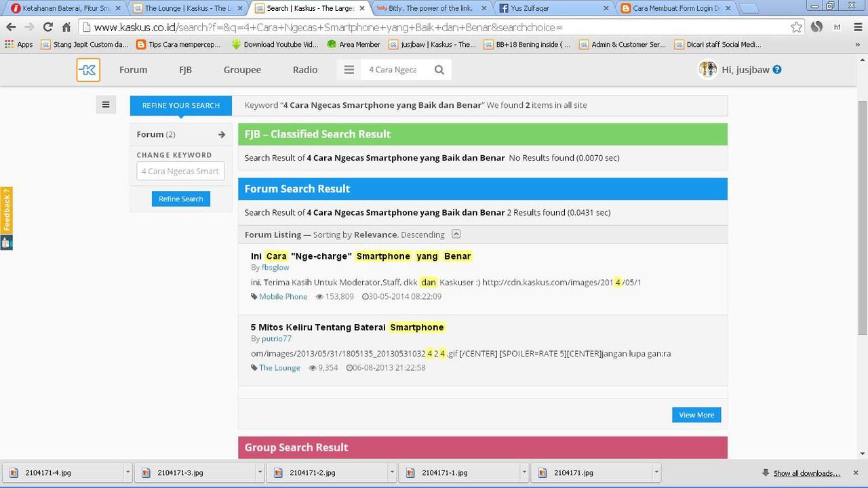This screenshot has height=488, width=868.
Task: Open thread 5 Mitos Keliru Tentang Baterai Smartphone
Action: point(347,327)
